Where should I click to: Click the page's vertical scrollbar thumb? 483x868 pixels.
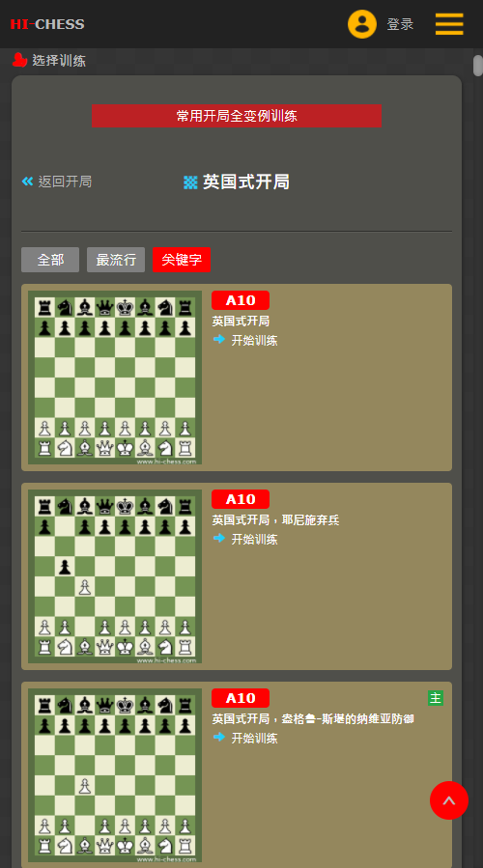point(478,66)
